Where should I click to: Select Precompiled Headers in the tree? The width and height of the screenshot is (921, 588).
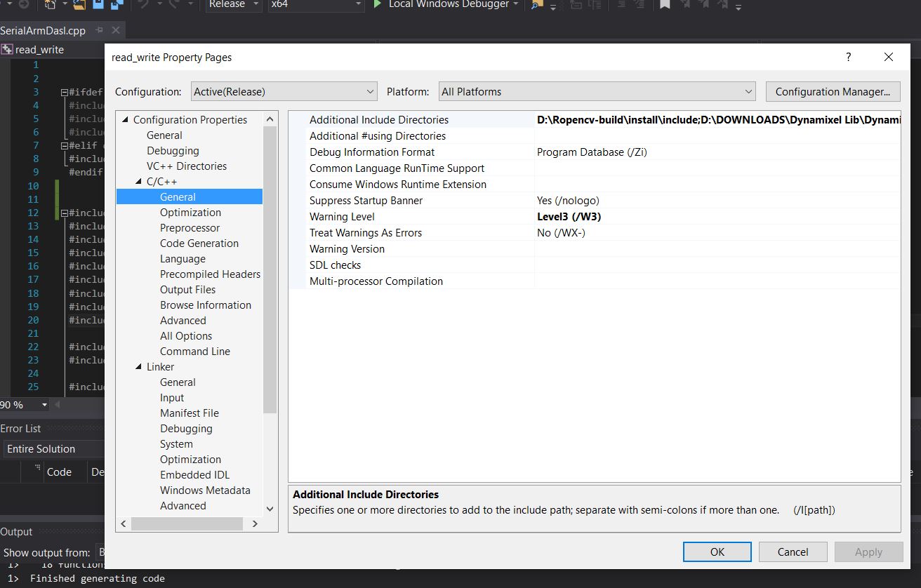210,274
